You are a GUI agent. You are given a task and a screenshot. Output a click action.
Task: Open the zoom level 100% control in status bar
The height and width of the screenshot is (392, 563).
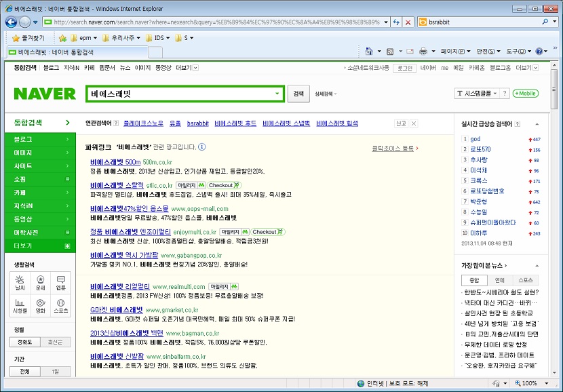531,383
